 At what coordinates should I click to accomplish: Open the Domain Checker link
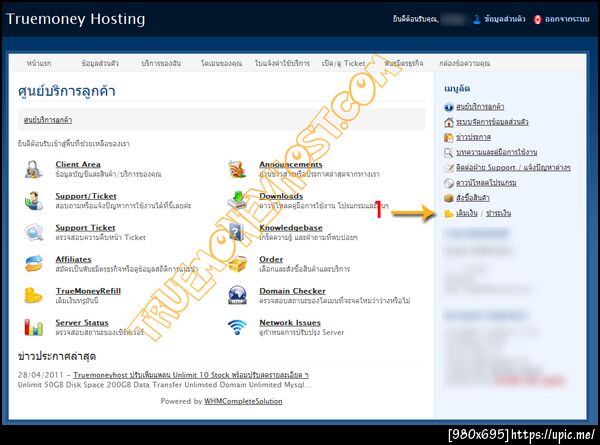click(x=292, y=291)
